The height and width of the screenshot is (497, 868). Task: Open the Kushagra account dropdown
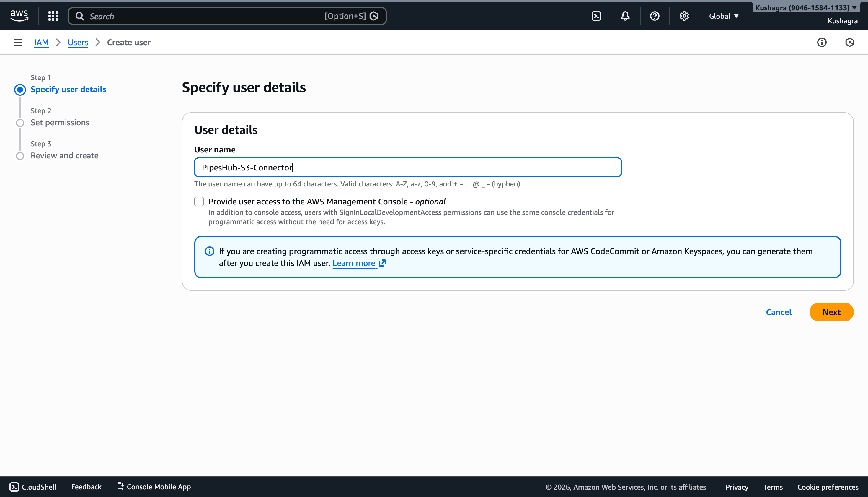tap(806, 7)
